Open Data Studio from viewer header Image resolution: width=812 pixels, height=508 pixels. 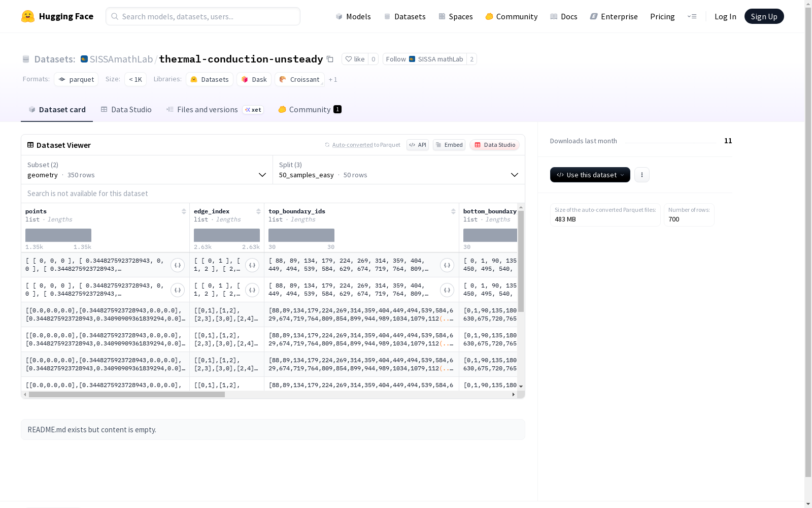point(494,145)
